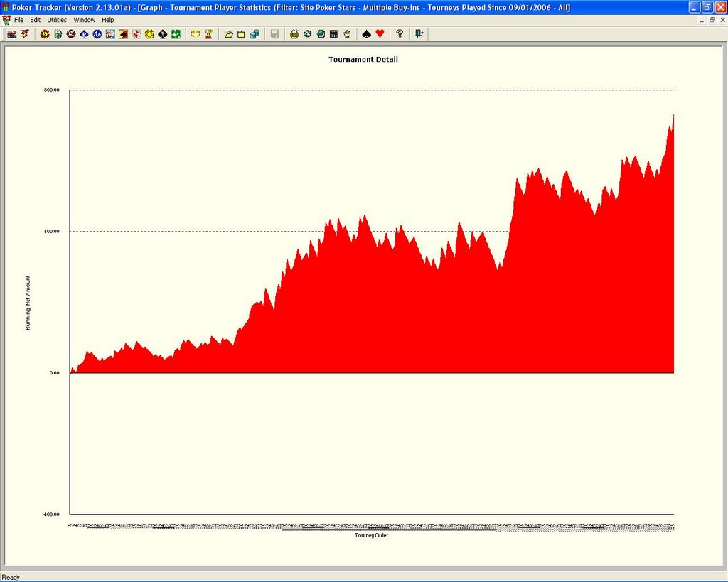Click the Poker Tracker icon in the menu bar
Viewport: 728px width, 582px height.
pos(6,20)
